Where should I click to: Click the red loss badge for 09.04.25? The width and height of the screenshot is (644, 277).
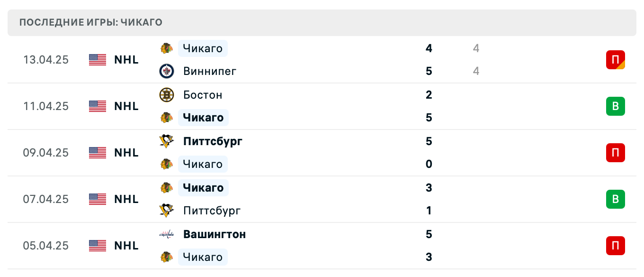pos(615,153)
